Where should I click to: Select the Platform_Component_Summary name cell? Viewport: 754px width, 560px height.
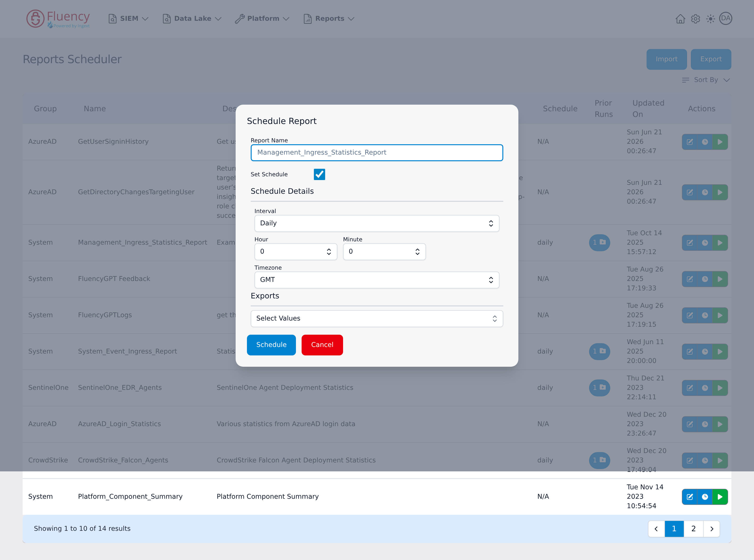pos(130,497)
